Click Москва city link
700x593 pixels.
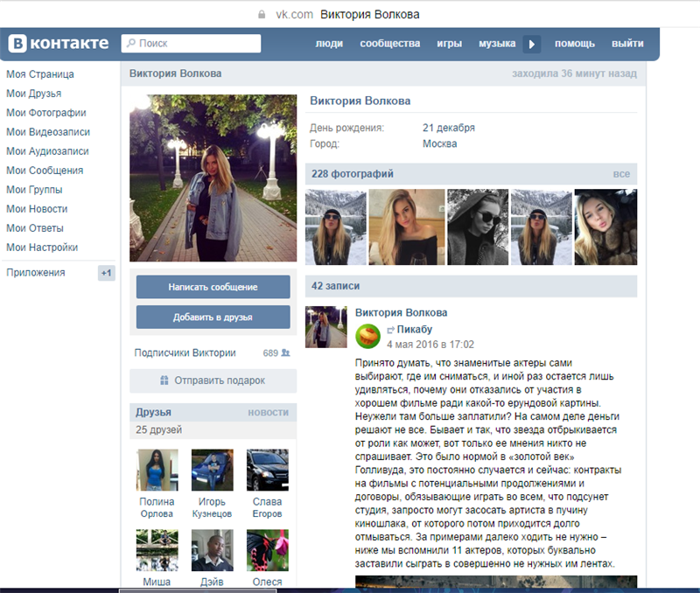point(440,143)
